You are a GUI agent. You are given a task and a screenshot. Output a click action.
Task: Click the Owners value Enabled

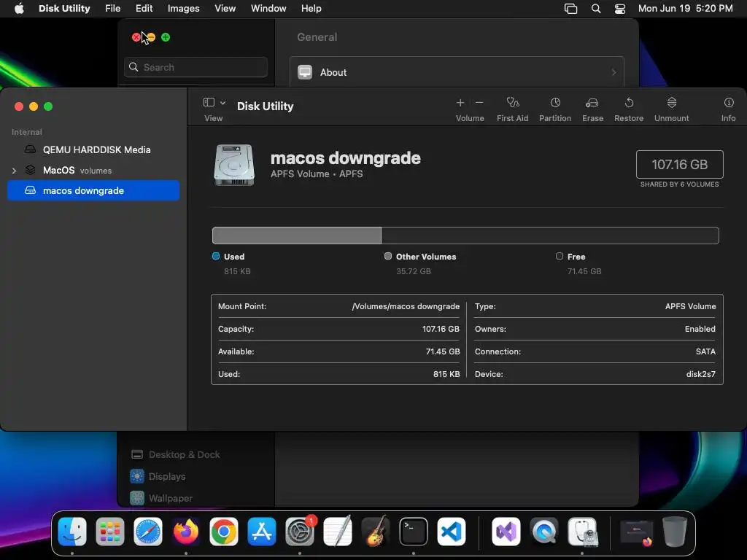tap(700, 329)
